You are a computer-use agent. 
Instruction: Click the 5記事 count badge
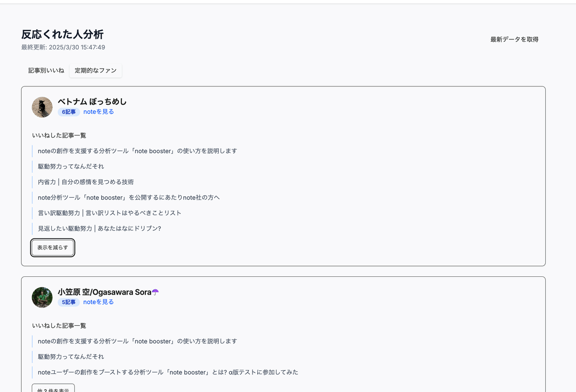click(x=68, y=302)
